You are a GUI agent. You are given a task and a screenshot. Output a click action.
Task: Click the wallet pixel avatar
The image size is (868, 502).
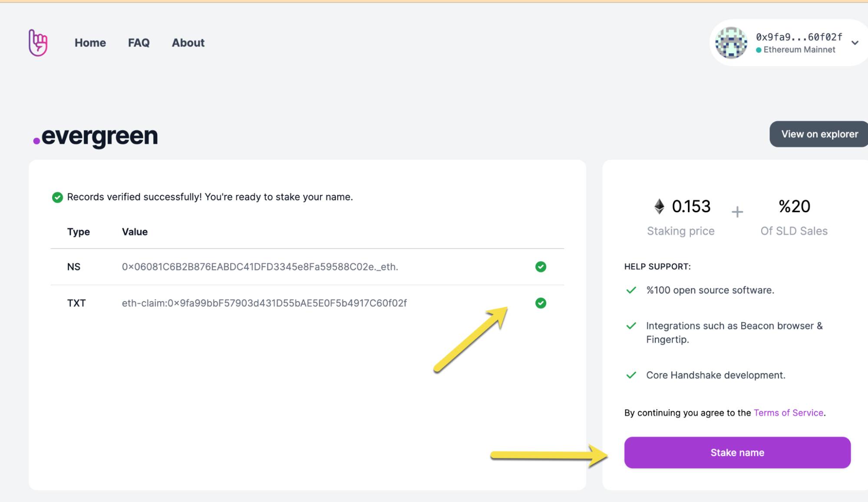coord(731,43)
